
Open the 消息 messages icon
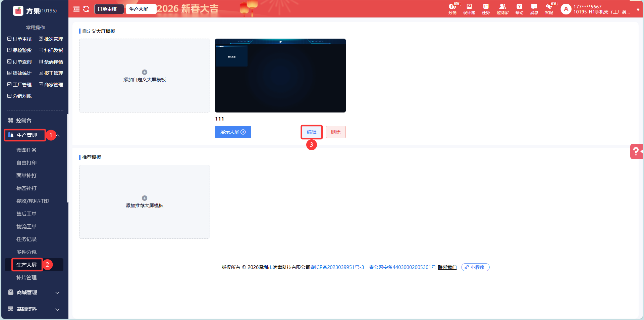tap(534, 9)
